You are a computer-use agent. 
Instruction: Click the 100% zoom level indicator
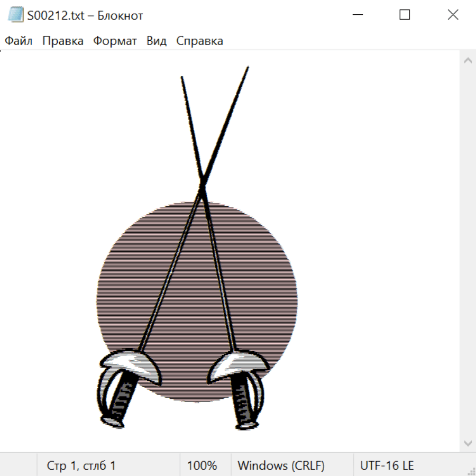pos(202,465)
